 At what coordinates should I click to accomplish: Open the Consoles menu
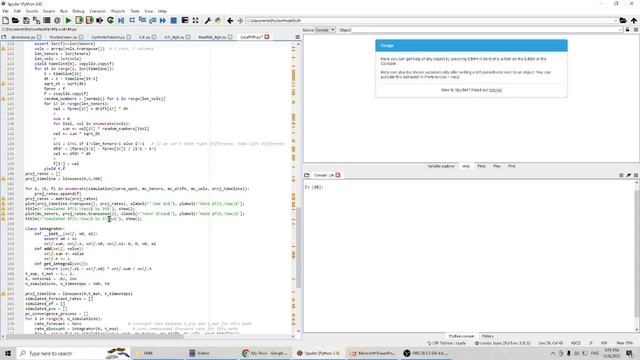click(x=98, y=11)
